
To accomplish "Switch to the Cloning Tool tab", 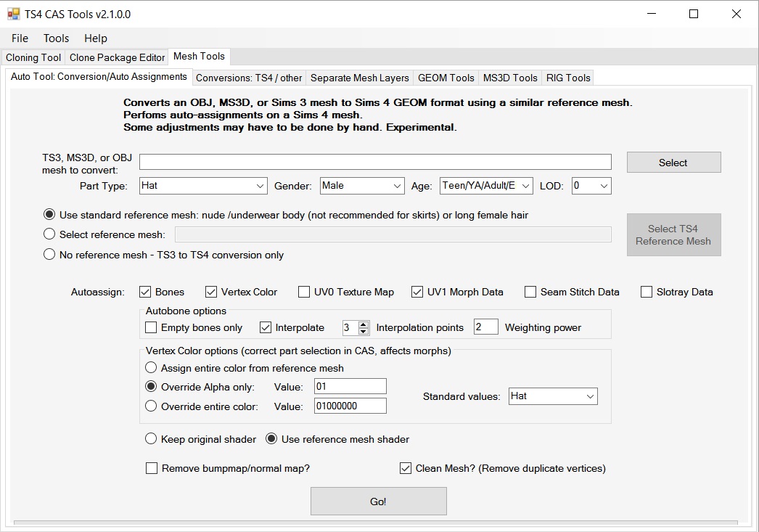I will [x=33, y=57].
